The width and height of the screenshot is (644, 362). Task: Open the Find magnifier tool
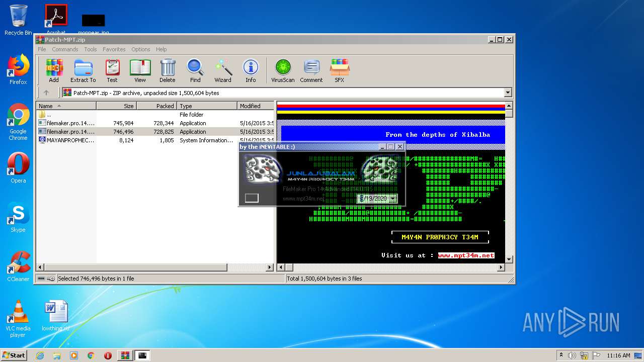[195, 70]
